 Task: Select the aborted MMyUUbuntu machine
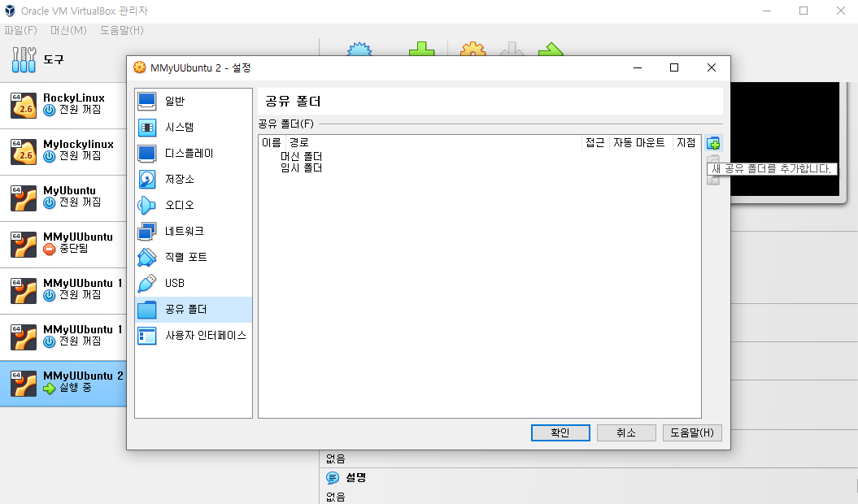[63, 245]
